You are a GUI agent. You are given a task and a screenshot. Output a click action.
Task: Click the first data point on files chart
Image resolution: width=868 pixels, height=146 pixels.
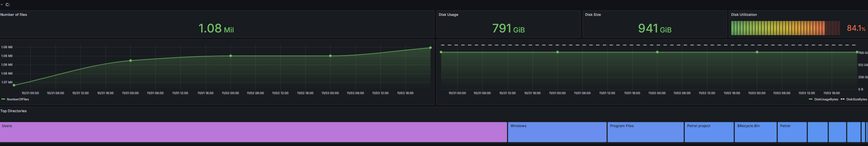[x=14, y=85]
